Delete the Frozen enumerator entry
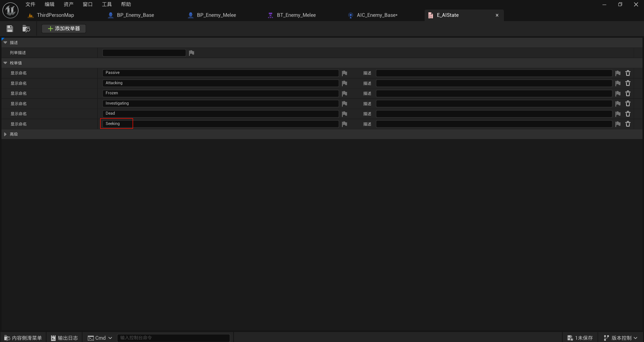This screenshot has height=342, width=644. pyautogui.click(x=628, y=94)
